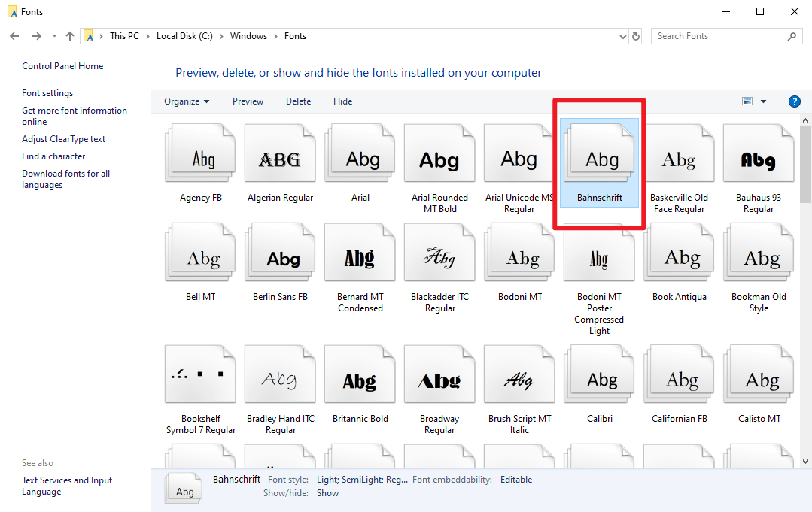Select the Arial font family icon
The height and width of the screenshot is (512, 812).
[x=360, y=153]
